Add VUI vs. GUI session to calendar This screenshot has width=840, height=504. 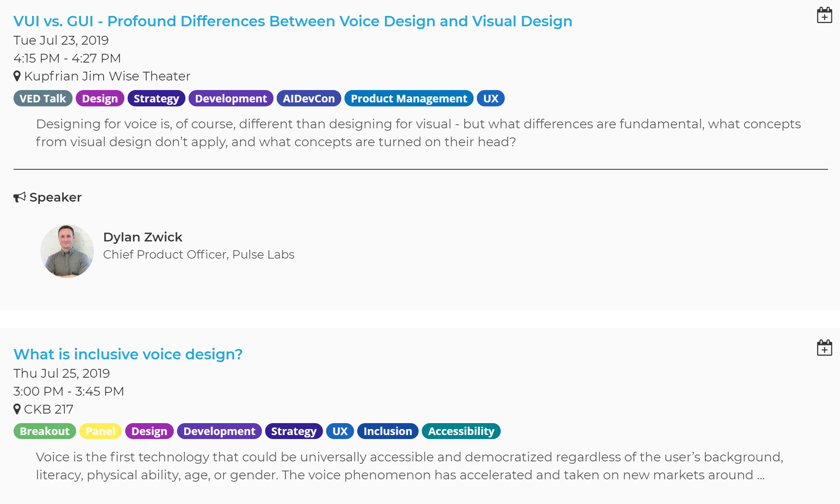point(824,16)
